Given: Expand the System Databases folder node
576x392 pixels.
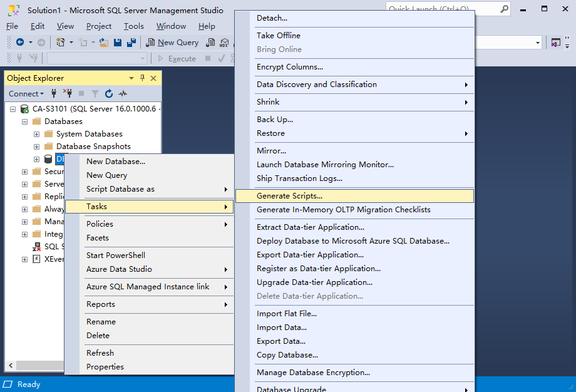Looking at the screenshot, I should click(x=36, y=134).
